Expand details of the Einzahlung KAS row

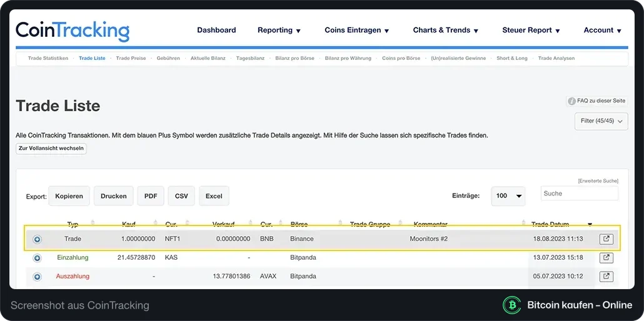coord(38,258)
